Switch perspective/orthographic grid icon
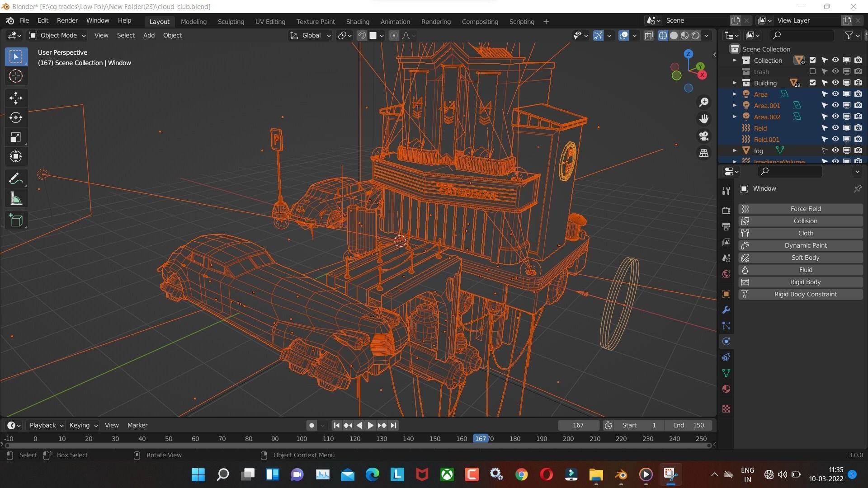This screenshot has height=488, width=868. pyautogui.click(x=704, y=153)
